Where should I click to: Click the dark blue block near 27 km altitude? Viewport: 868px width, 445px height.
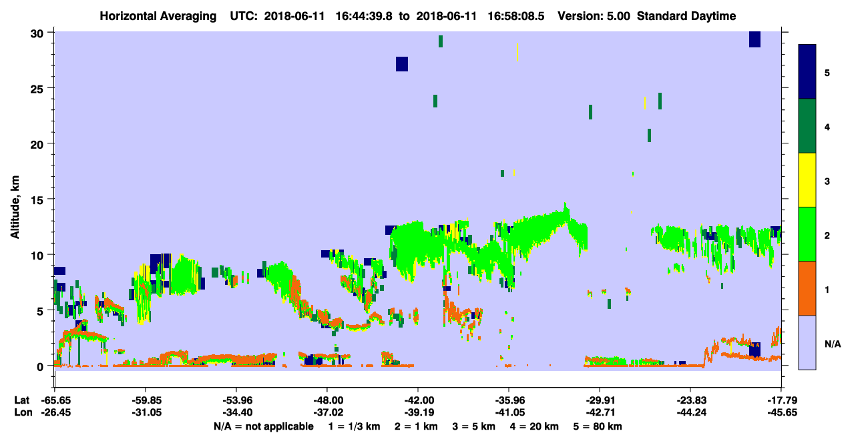click(x=402, y=64)
